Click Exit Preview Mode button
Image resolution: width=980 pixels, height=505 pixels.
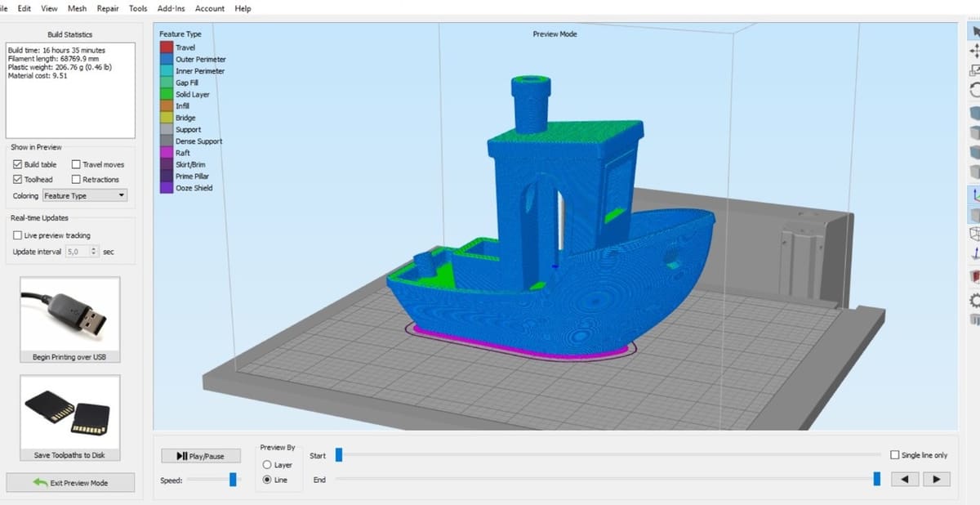[70, 482]
